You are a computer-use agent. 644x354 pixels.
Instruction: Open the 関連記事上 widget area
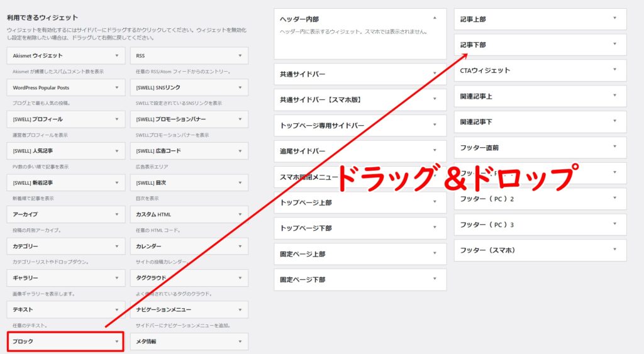(x=540, y=96)
